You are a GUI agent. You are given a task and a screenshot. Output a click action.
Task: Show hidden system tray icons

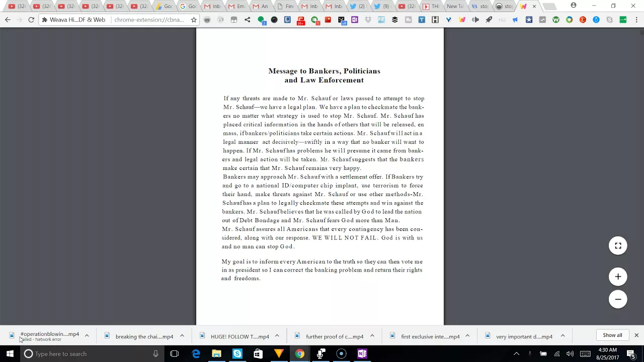click(x=516, y=353)
